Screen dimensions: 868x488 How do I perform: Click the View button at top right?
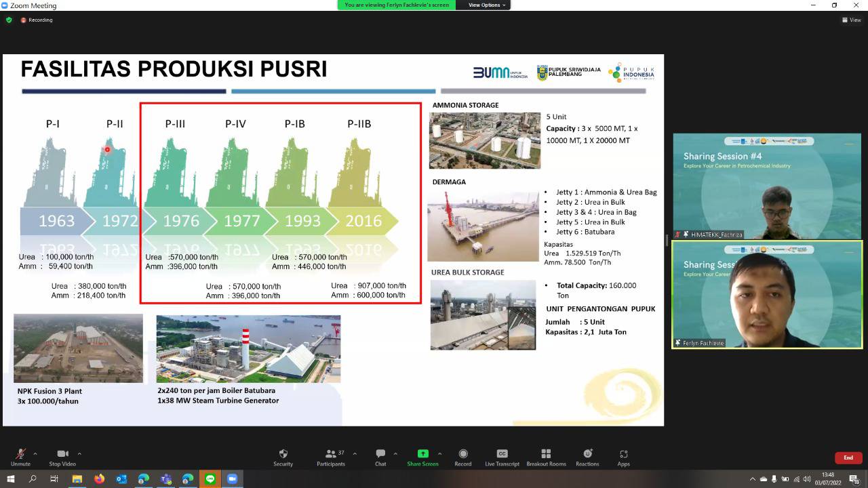coord(851,20)
